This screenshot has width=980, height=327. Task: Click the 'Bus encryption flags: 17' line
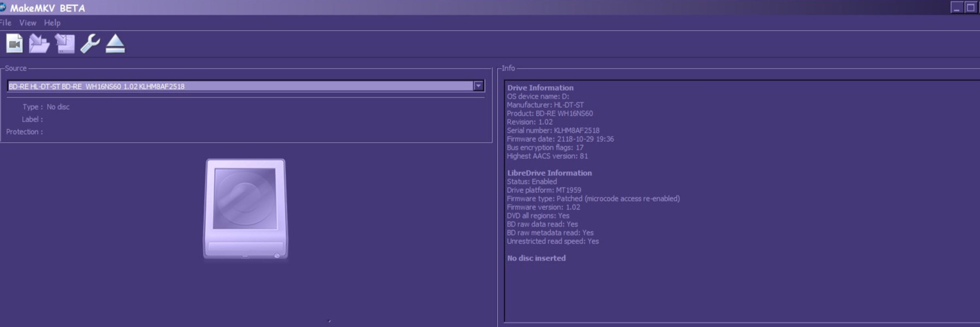545,147
